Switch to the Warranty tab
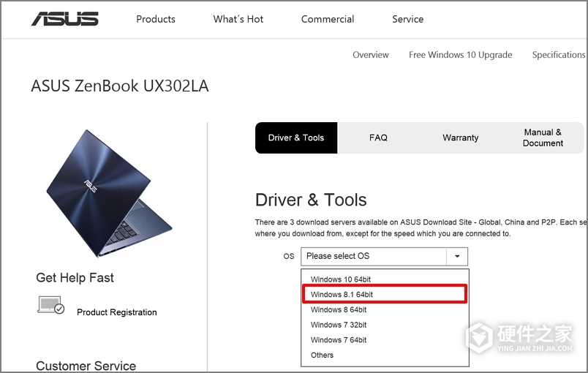Screen dimensions: 588x373 (460, 137)
